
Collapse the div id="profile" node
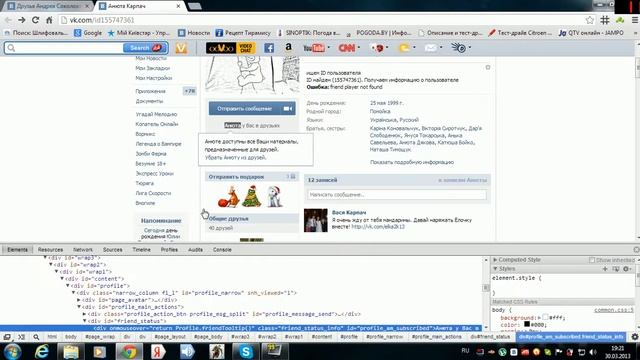68,286
